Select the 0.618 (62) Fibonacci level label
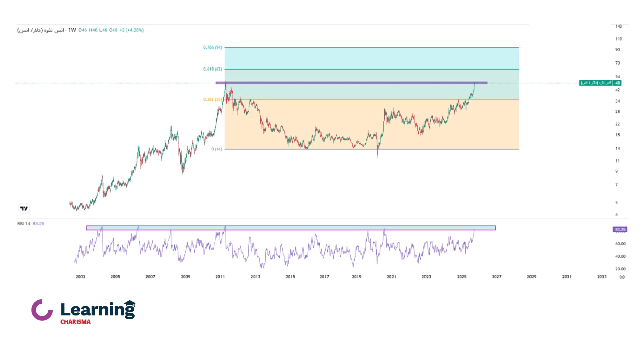 [x=213, y=69]
